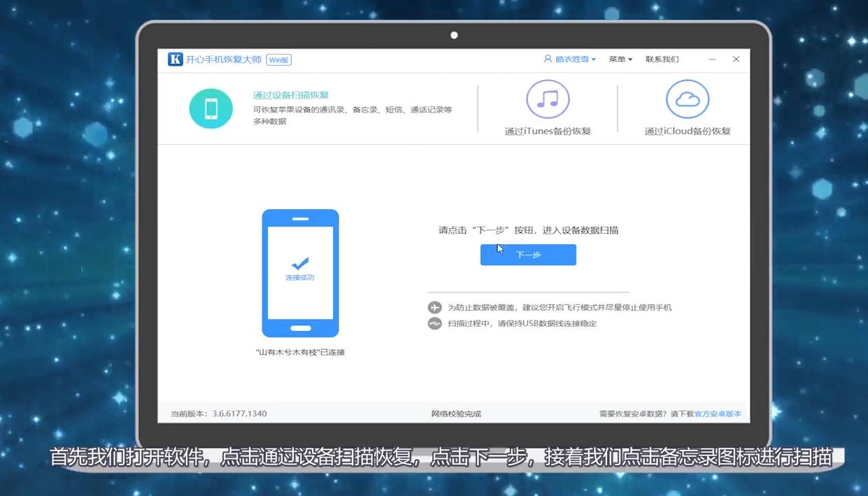Screen dimensions: 868x496
Task: Open the 官方安卓版本 download link
Action: tap(718, 414)
